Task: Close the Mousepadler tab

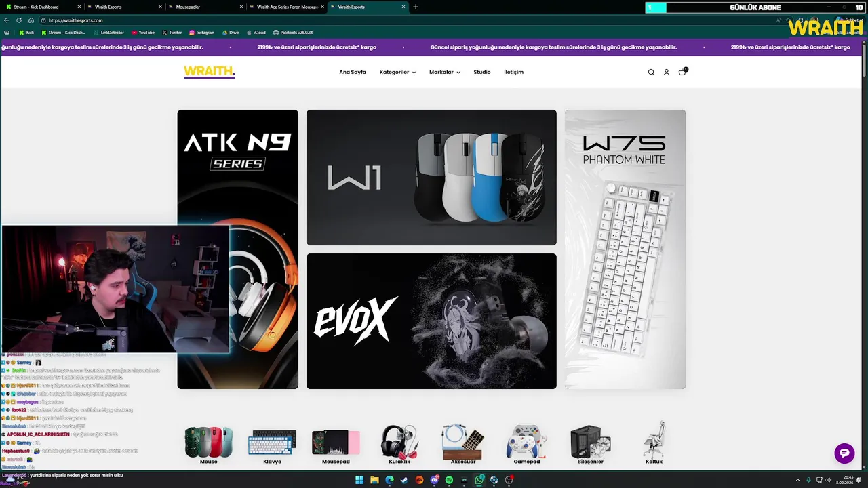Action: pyautogui.click(x=241, y=7)
